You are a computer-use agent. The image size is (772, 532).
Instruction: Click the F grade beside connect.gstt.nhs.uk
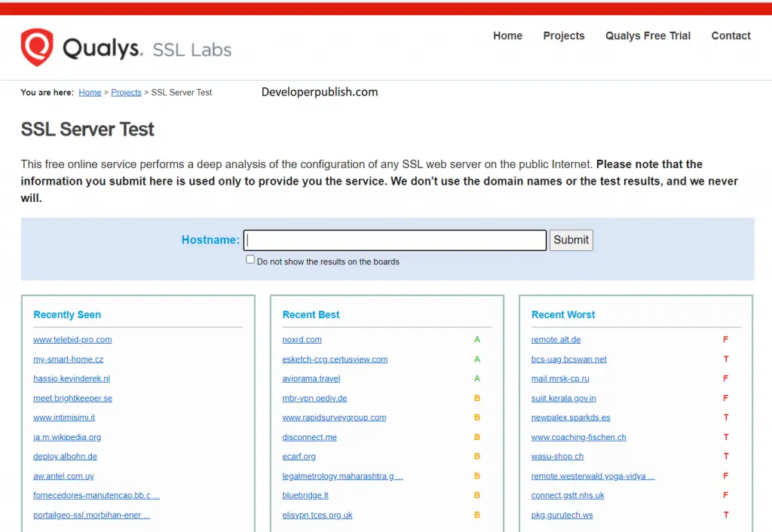[x=725, y=495]
